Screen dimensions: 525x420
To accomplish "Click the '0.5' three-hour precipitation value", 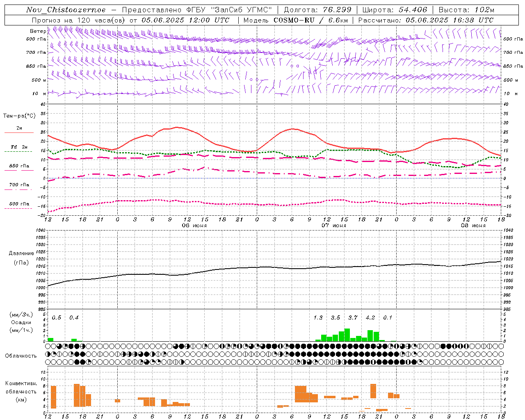I will [57, 317].
